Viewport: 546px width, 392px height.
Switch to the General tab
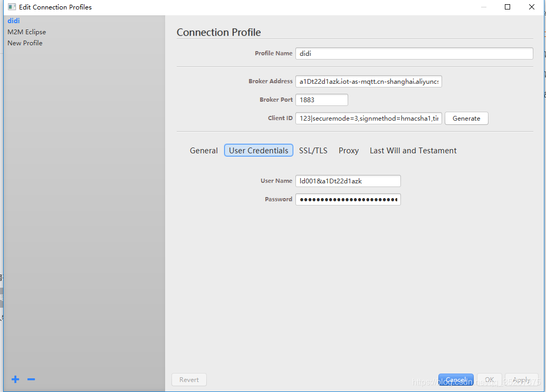pyautogui.click(x=204, y=151)
